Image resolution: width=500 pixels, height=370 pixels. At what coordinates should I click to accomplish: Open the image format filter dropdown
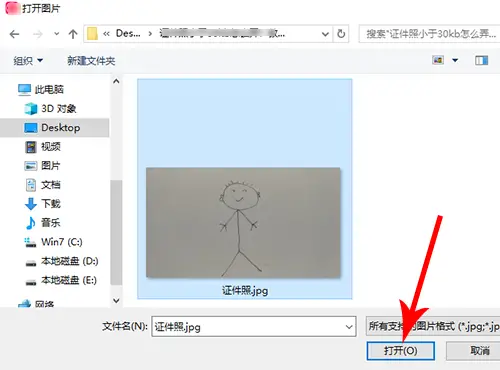(433, 326)
